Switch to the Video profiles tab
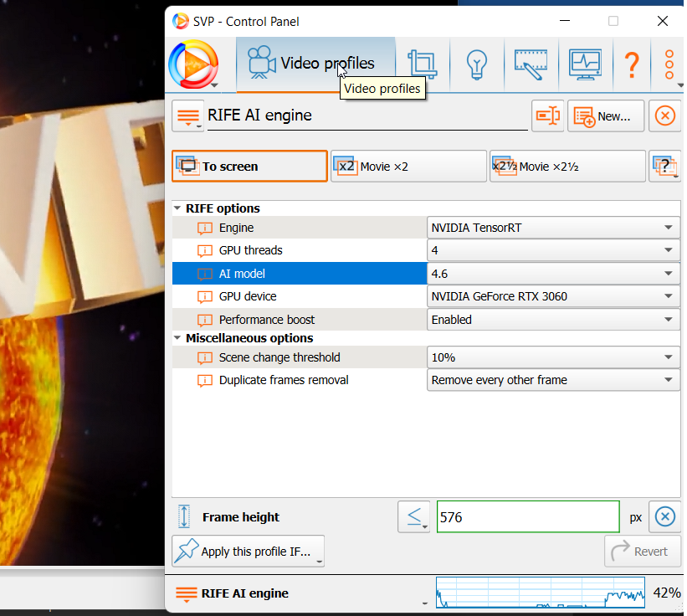Viewport: 687px width, 616px height. point(315,64)
